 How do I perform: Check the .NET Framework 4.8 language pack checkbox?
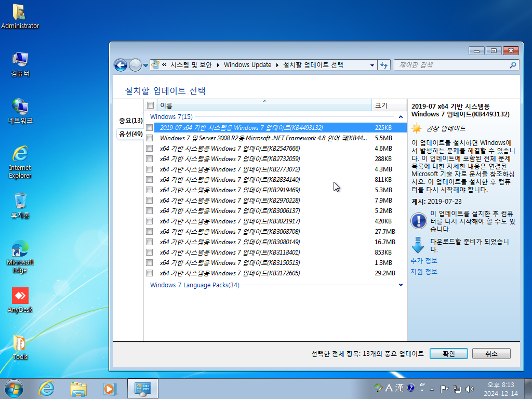click(x=149, y=138)
